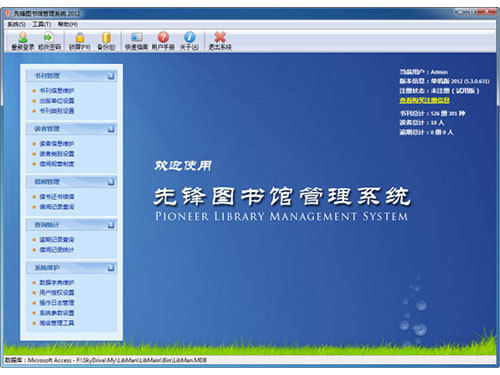Screen dimensions: 500x375
Task: Open 高级管理工具 advanced management tools
Action: (57, 323)
